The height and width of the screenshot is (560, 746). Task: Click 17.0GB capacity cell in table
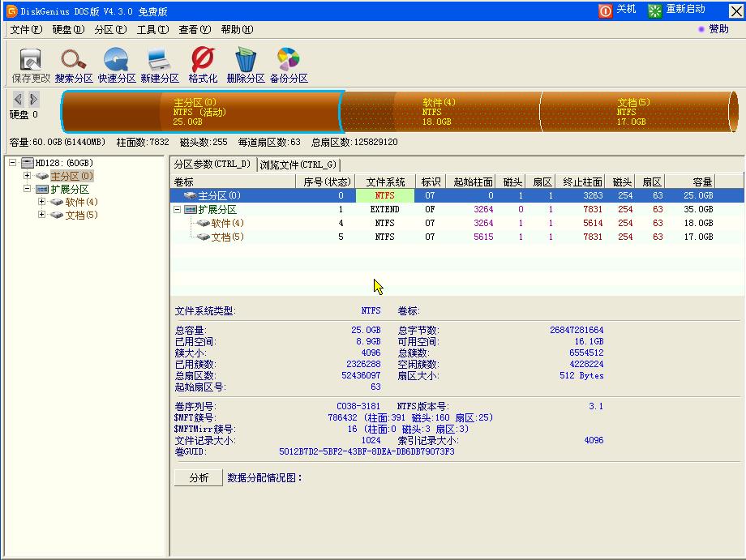coord(698,237)
